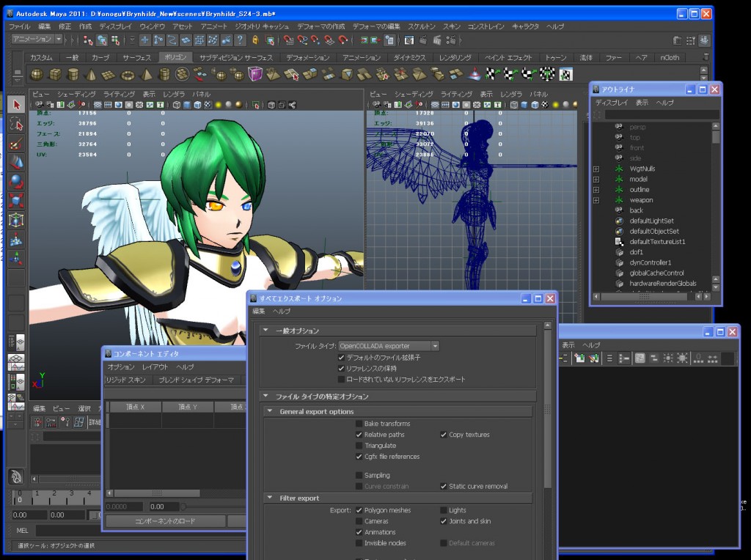Disable the Copy textures checkbox
The width and height of the screenshot is (751, 560).
click(444, 435)
